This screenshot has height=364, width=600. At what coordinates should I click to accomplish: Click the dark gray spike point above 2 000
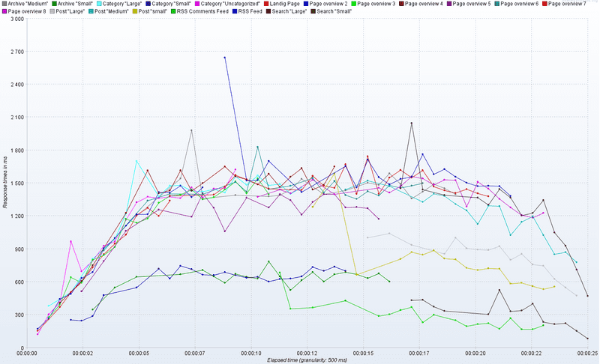pos(411,123)
